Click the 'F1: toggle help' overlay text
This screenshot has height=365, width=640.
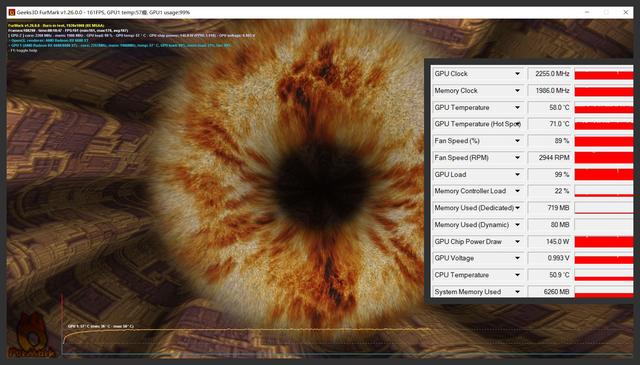(24, 51)
